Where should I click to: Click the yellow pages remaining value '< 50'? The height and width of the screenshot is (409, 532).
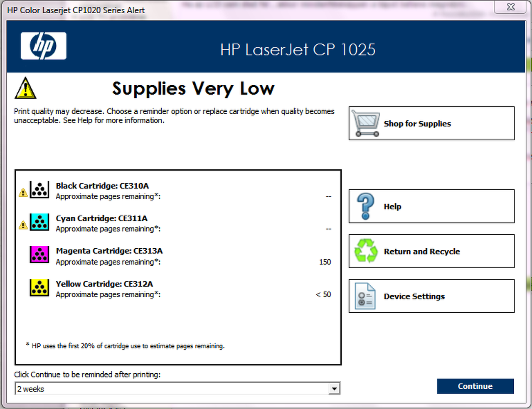coord(323,294)
